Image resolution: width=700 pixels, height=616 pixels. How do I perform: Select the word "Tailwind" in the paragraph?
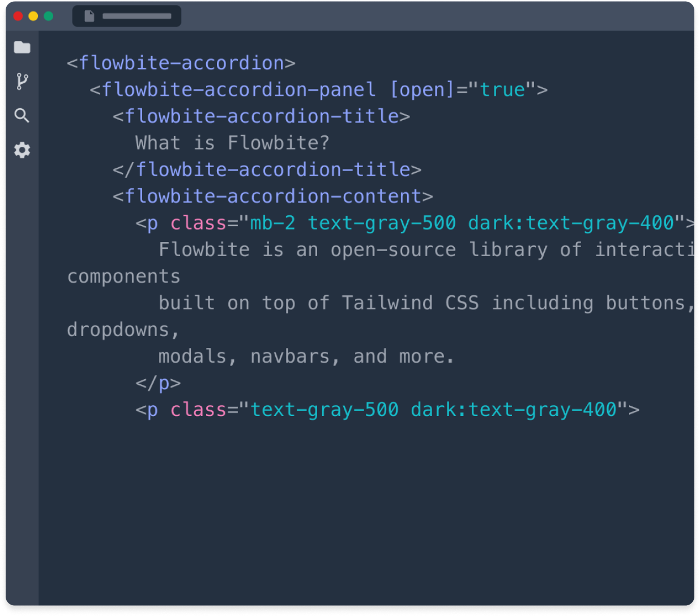tap(386, 303)
